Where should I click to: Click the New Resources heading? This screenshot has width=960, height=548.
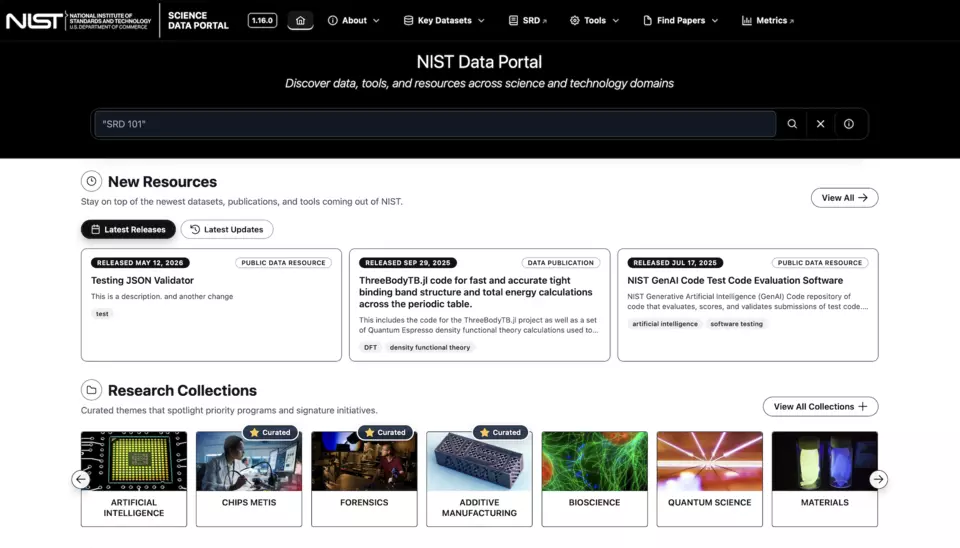(162, 182)
